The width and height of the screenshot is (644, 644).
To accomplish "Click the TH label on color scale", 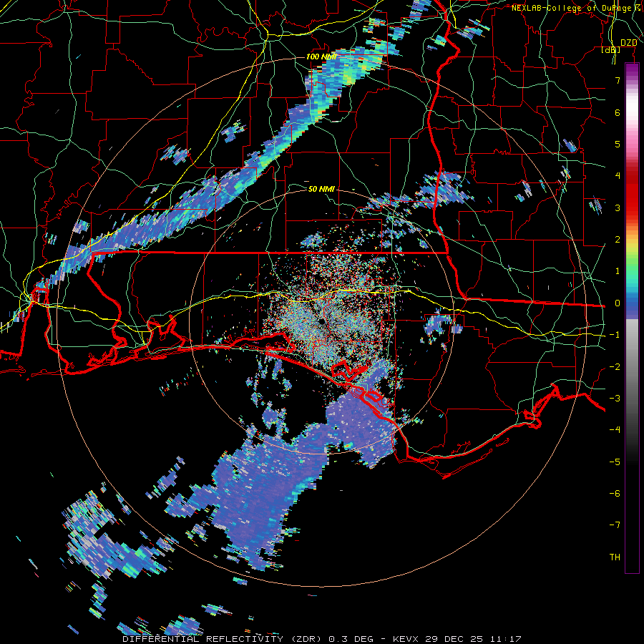I will [615, 557].
